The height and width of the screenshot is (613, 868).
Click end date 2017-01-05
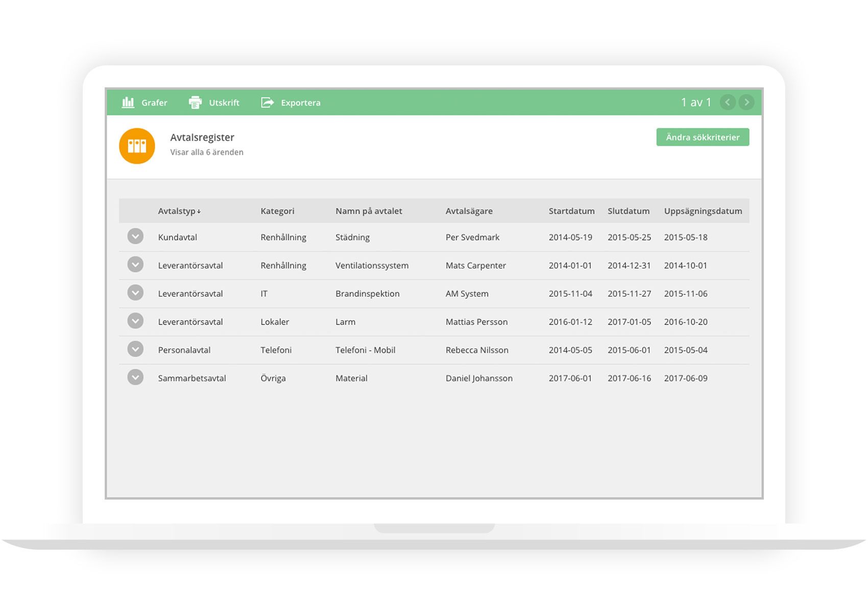click(x=630, y=322)
